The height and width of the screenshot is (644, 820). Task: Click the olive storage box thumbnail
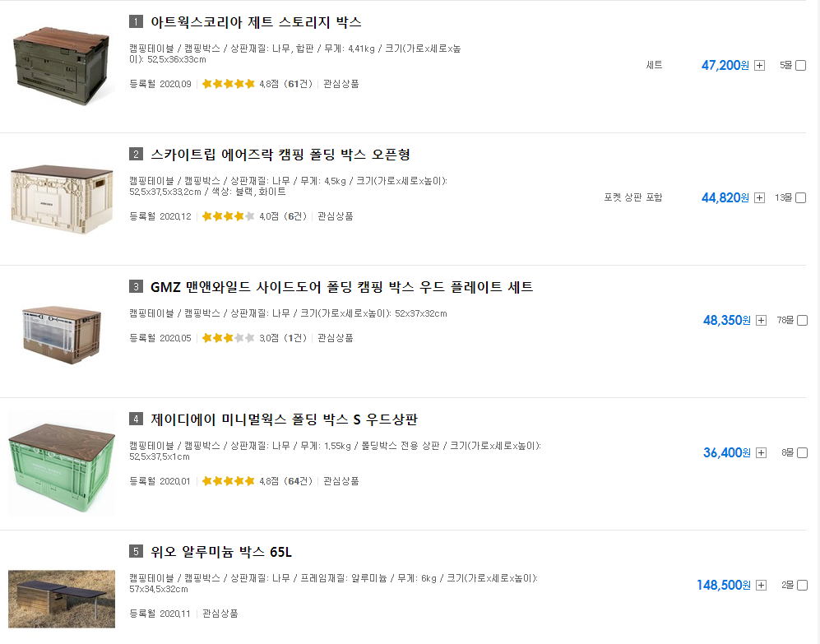[x=62, y=66]
